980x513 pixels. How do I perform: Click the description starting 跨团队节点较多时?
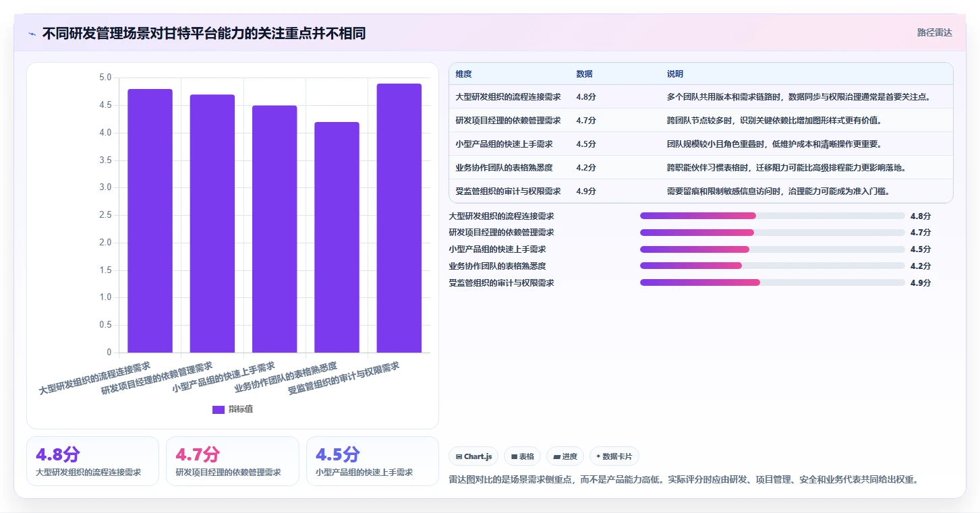(x=774, y=121)
